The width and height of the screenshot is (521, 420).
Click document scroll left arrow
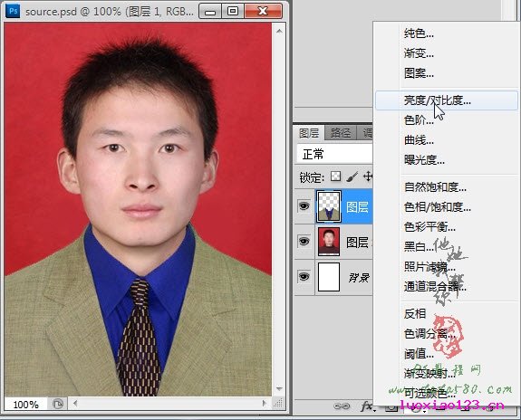coord(75,404)
